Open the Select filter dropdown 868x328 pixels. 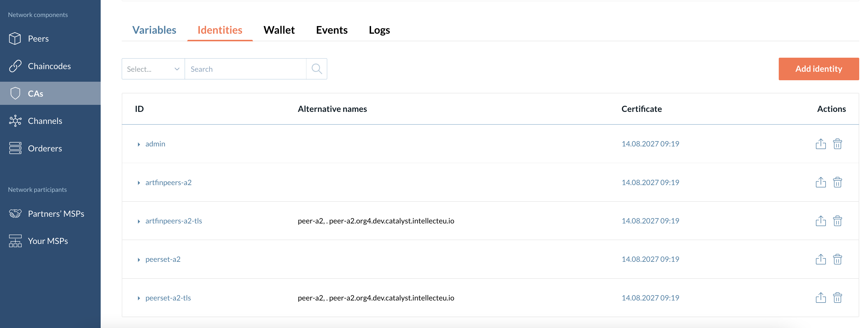(x=153, y=69)
